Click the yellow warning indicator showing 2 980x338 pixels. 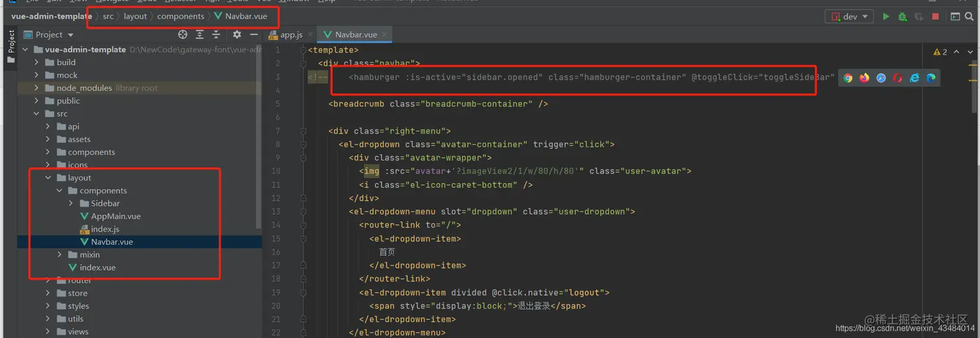point(940,52)
